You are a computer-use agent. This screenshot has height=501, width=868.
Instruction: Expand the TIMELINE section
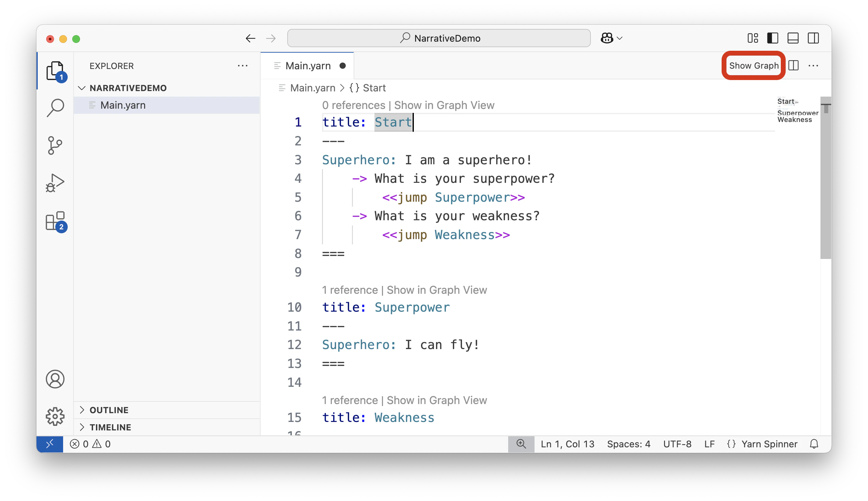tap(110, 427)
